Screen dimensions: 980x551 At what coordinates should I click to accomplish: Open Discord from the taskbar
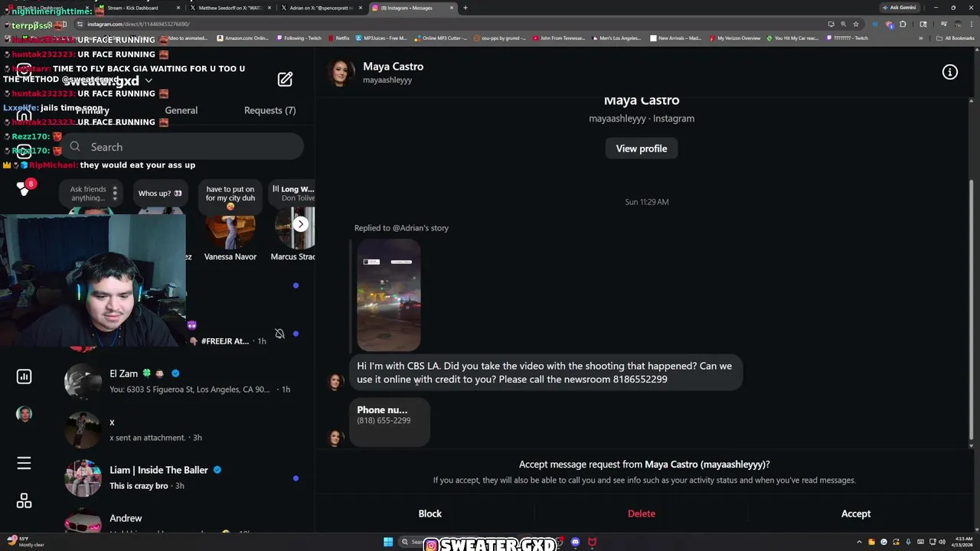(575, 542)
